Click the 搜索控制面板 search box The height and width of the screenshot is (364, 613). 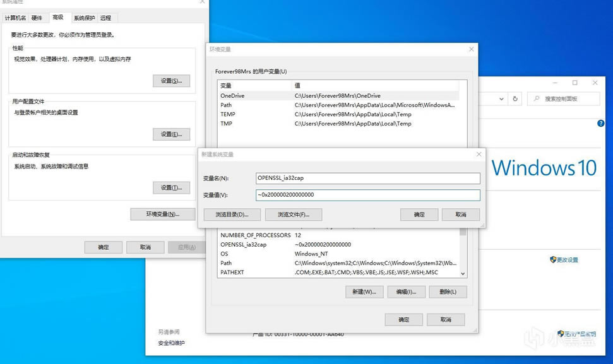point(563,99)
